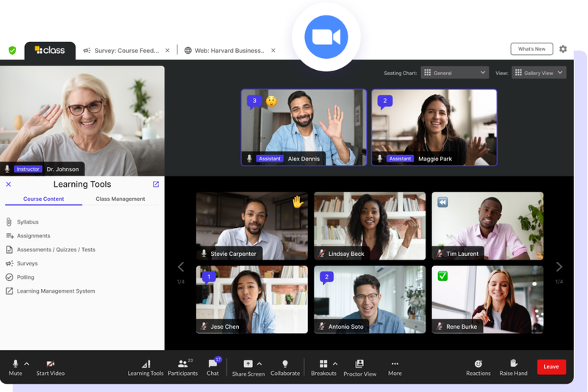Expand the Share Screen options caret
588x392 pixels.
tap(259, 364)
